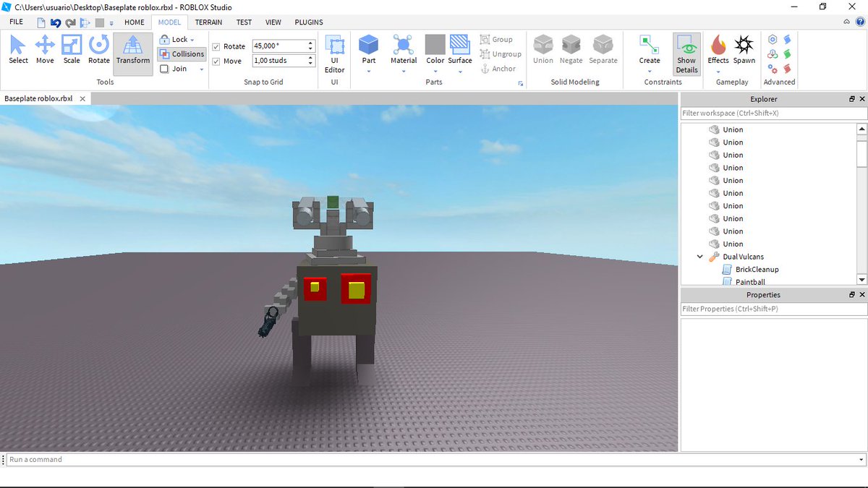Pick the Scale tool
Image resolution: width=868 pixels, height=488 pixels.
pos(72,50)
